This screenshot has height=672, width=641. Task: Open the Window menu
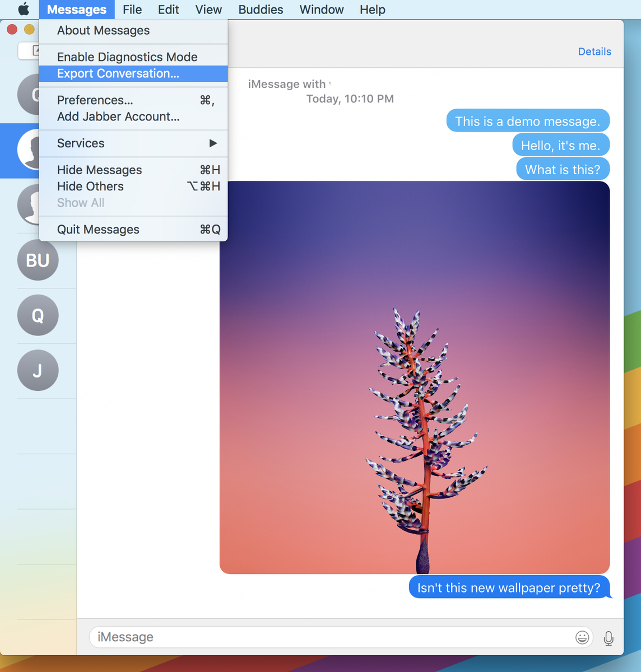(322, 10)
